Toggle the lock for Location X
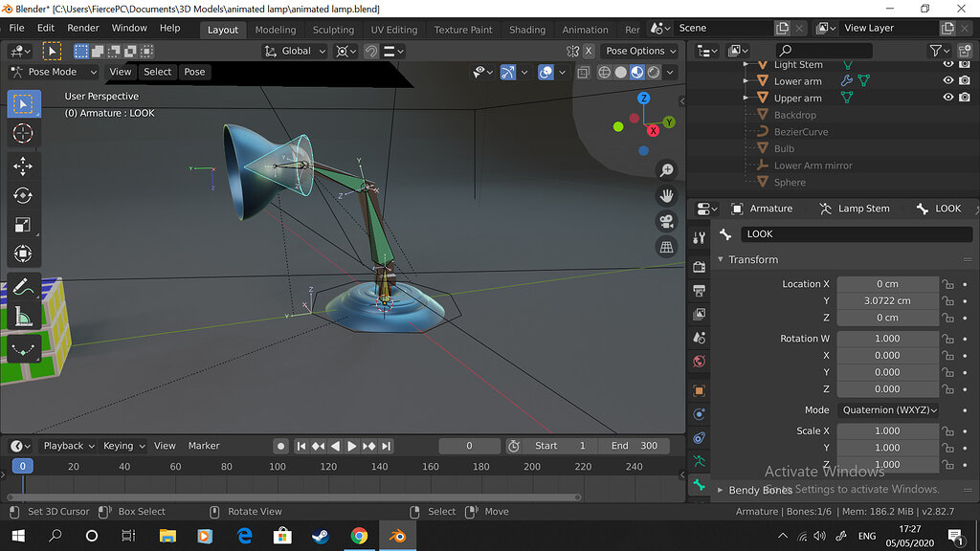 pos(947,284)
